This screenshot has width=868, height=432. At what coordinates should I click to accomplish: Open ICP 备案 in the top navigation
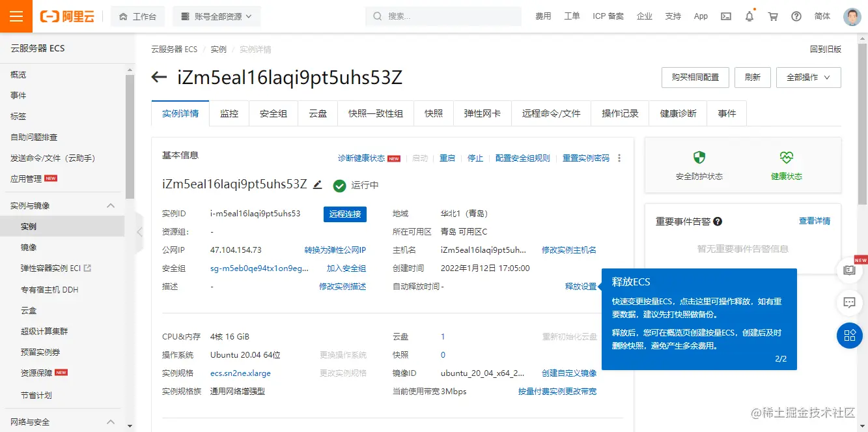608,16
